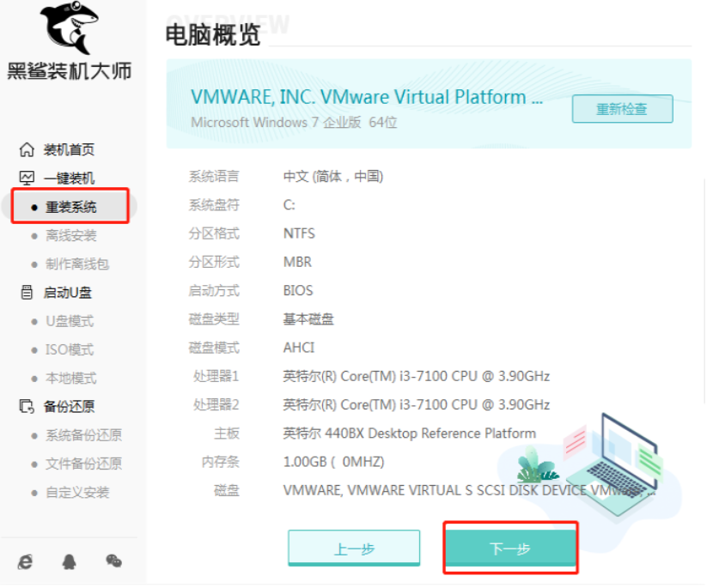Click the 中文 (简体，中国) value

333,176
